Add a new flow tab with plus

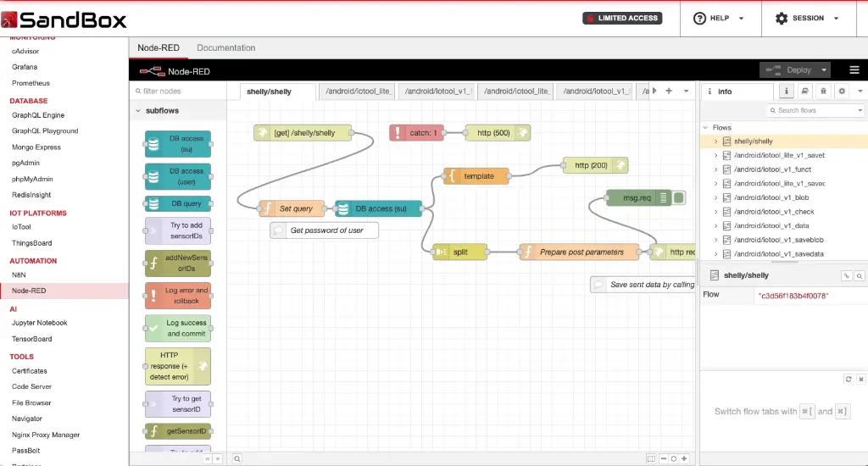(x=669, y=91)
